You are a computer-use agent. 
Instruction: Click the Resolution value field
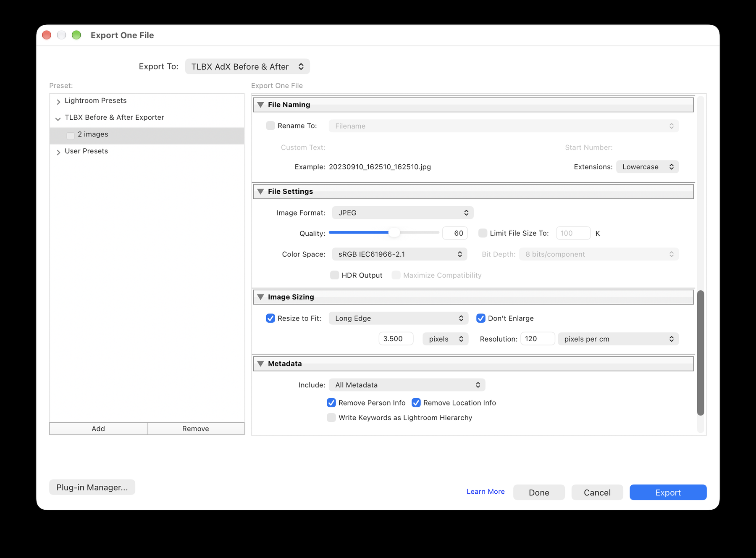pyautogui.click(x=538, y=339)
